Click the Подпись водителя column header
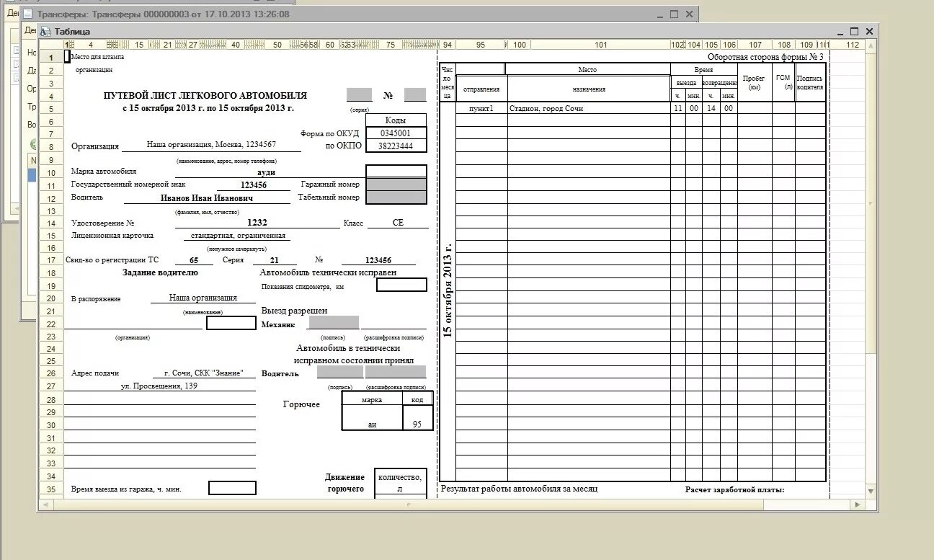 810,82
